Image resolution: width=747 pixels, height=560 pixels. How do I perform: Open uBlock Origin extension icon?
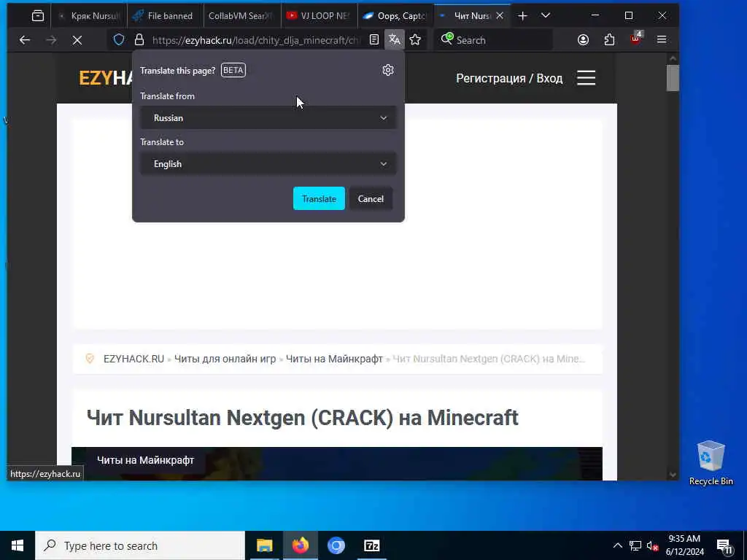pyautogui.click(x=636, y=39)
